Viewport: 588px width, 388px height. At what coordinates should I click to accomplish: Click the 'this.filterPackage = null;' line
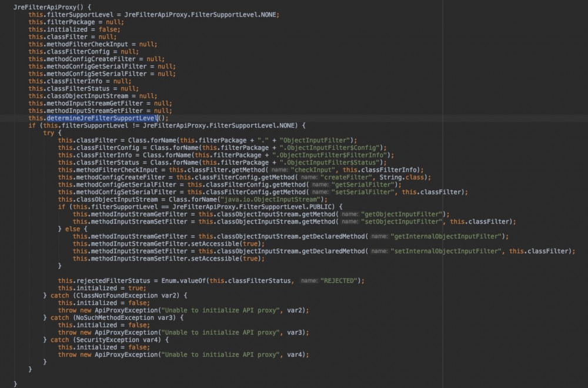(x=76, y=22)
